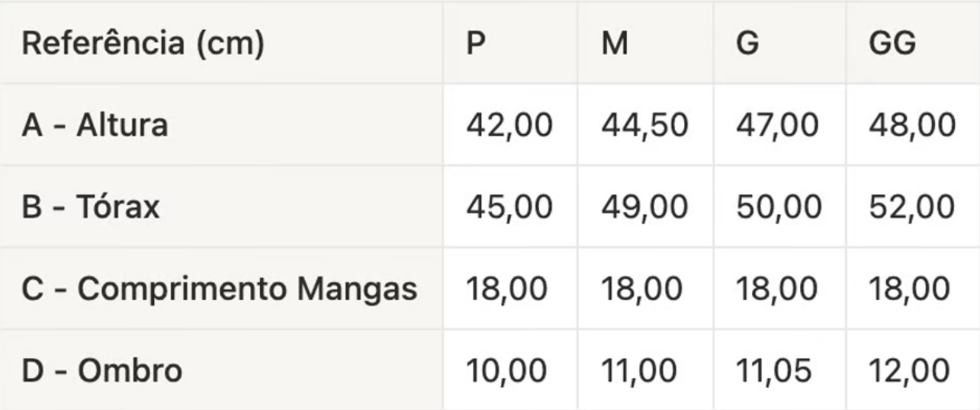Click the A - Altura row label

95,126
